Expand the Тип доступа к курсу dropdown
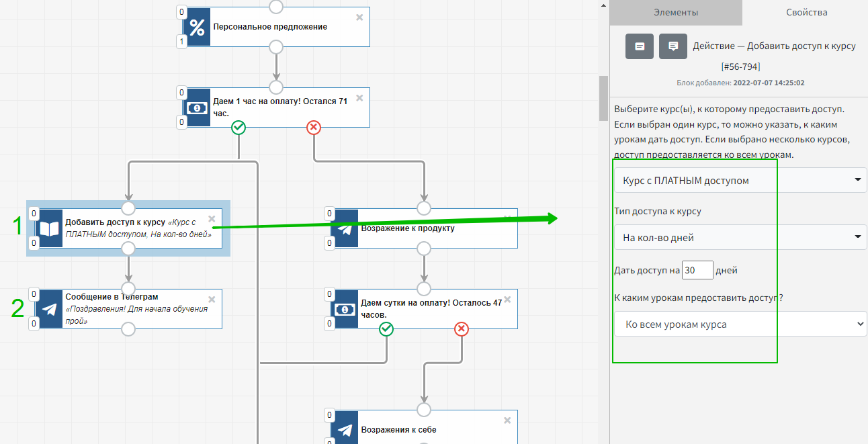 coord(740,237)
